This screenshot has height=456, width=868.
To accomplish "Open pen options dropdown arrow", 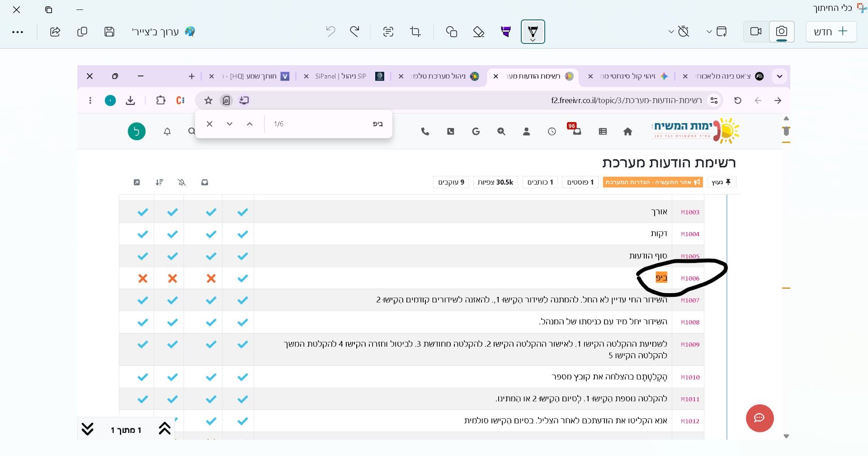I will pyautogui.click(x=533, y=40).
